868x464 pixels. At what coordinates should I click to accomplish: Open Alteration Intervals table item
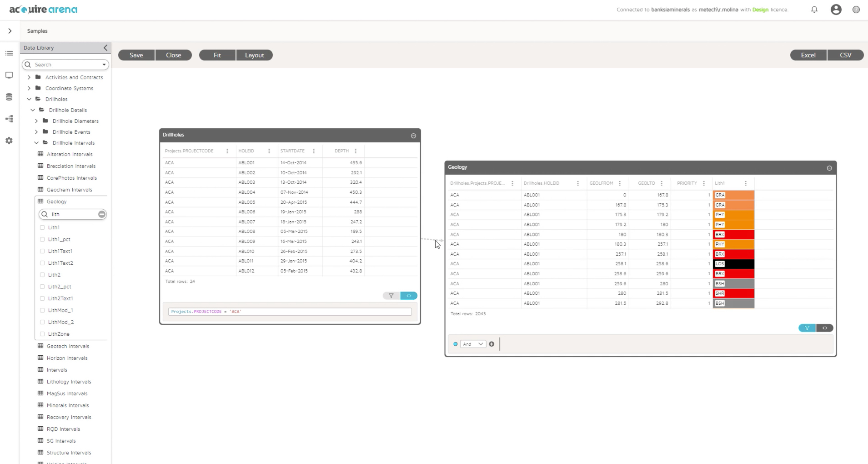(x=69, y=154)
